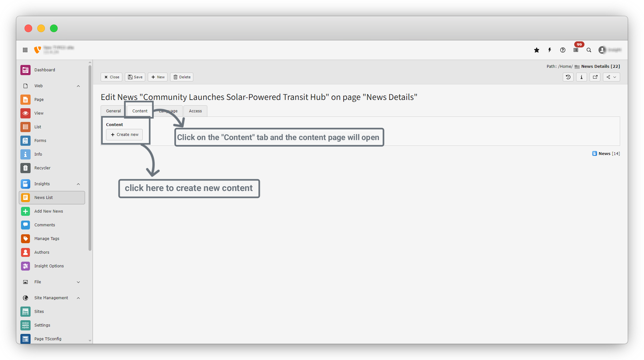644x360 pixels.
Task: Switch to the Access tab
Action: point(195,111)
